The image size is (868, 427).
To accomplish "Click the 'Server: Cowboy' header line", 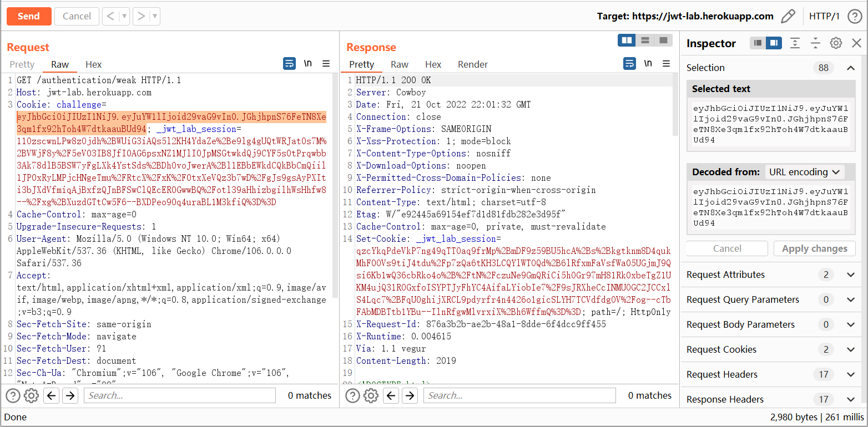I will click(x=391, y=93).
